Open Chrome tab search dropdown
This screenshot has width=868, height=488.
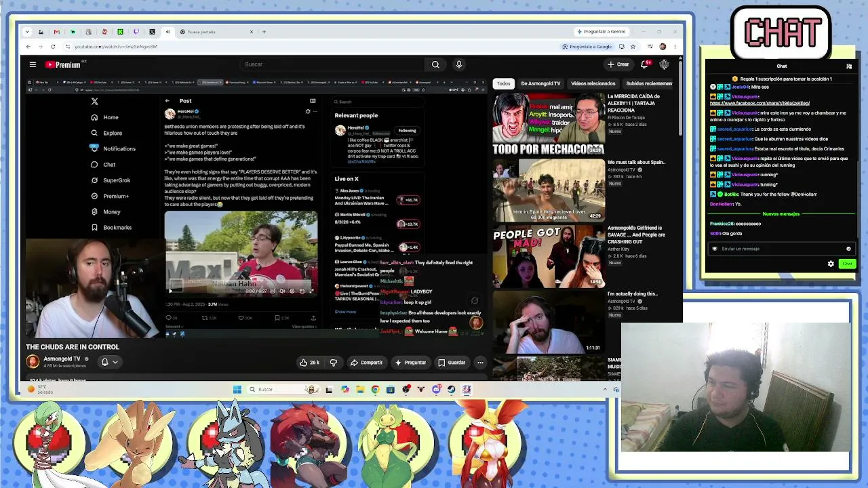(x=27, y=32)
